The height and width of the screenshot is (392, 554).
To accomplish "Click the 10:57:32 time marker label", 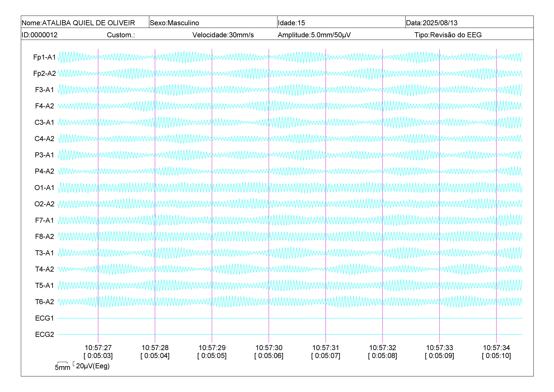I will [383, 348].
